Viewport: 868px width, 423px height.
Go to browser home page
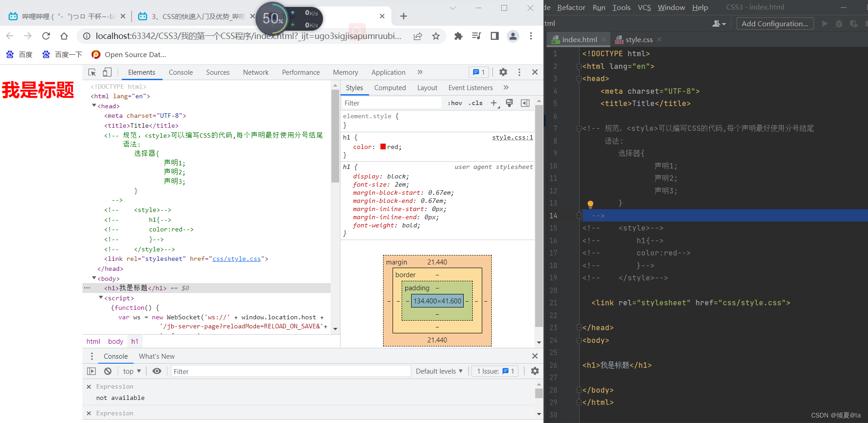point(64,36)
